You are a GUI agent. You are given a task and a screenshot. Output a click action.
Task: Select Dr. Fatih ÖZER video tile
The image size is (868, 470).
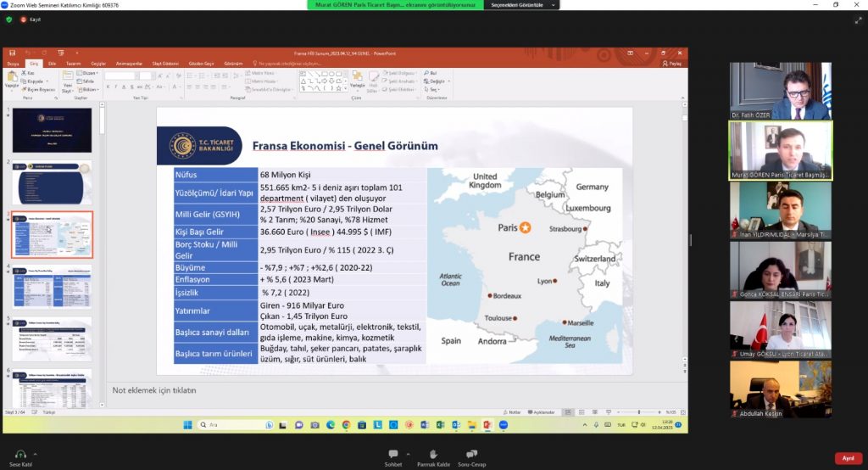[x=781, y=91]
